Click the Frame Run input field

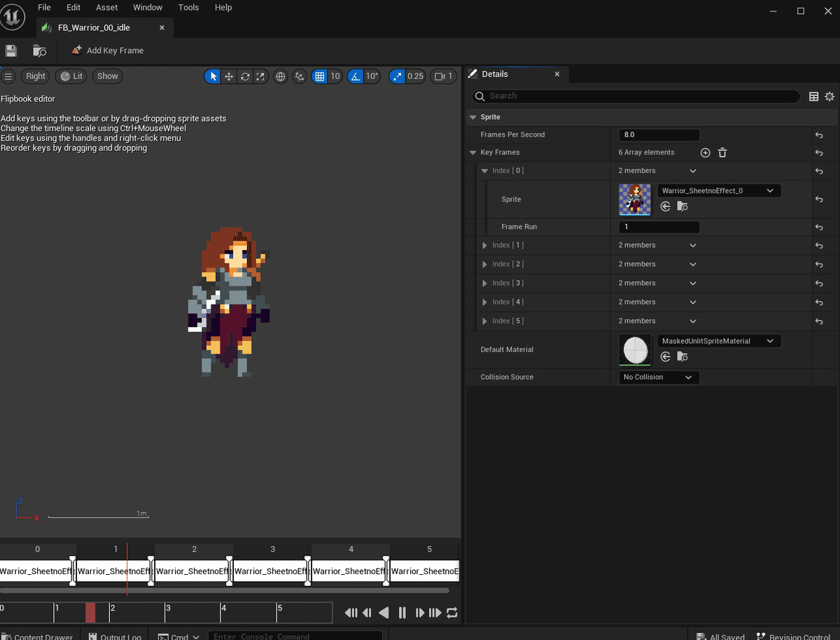tap(659, 227)
